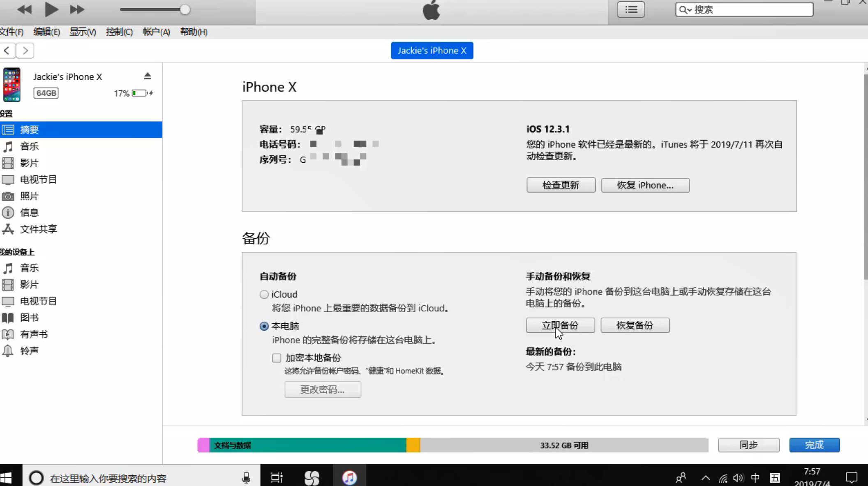Click the Jackie's iPhone X device tab
The image size is (868, 486).
[432, 51]
